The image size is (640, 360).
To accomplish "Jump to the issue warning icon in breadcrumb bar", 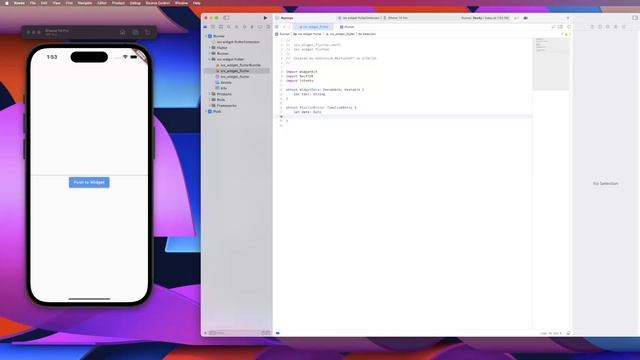I will [x=567, y=34].
